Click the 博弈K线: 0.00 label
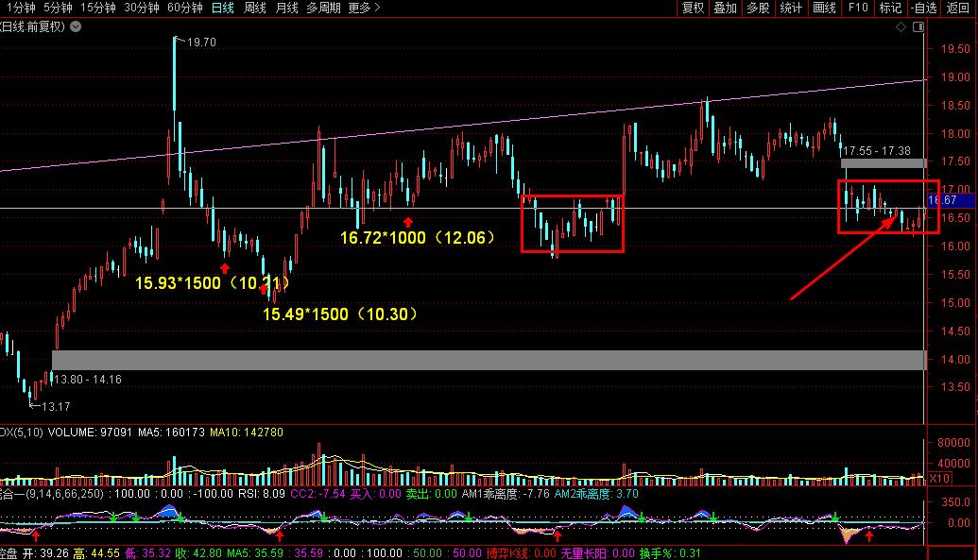The height and width of the screenshot is (560, 978). pos(522,553)
